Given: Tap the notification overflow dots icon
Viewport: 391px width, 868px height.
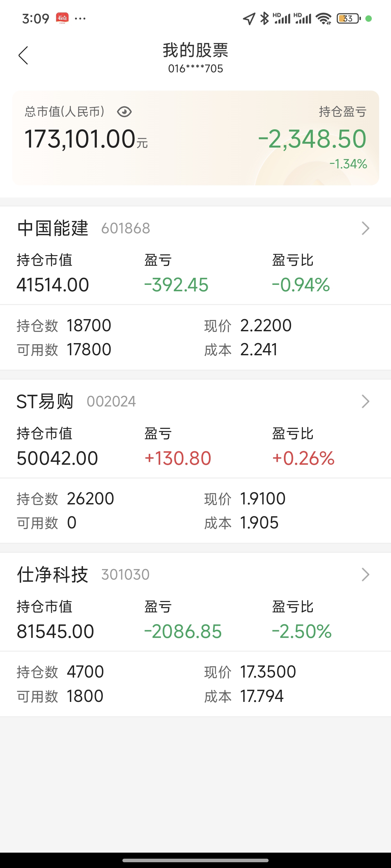Looking at the screenshot, I should [x=80, y=18].
